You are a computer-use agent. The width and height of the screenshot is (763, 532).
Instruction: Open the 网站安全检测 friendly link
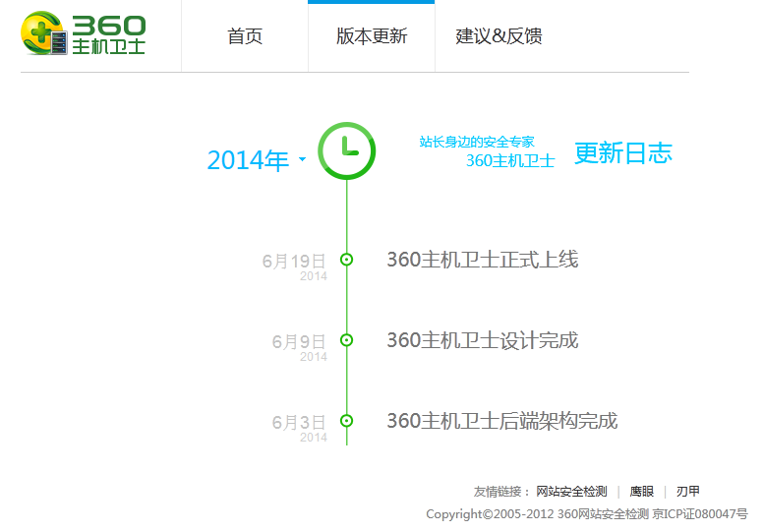[x=571, y=492]
